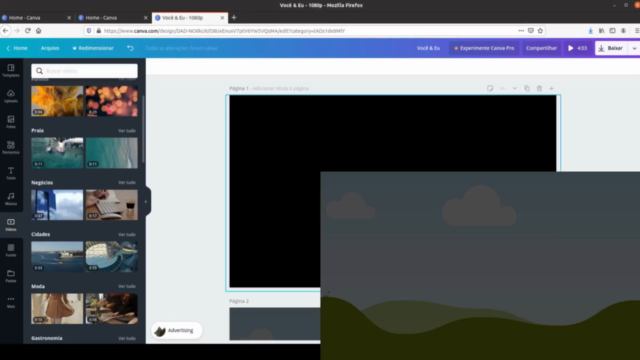
Task: Select the second Moda dark video
Action: coord(111,309)
